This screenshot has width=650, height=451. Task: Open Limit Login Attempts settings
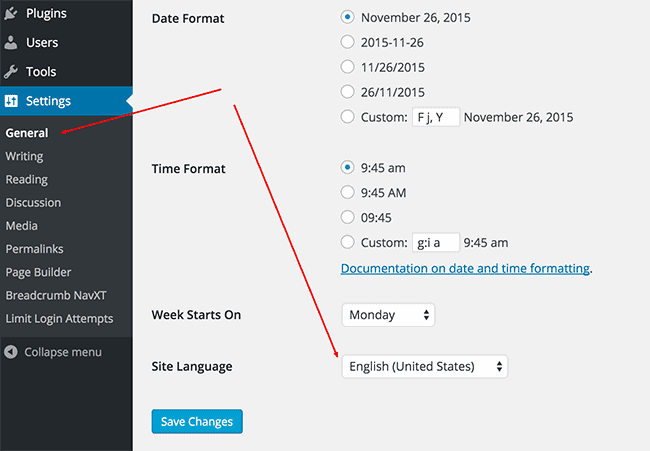pos(59,318)
